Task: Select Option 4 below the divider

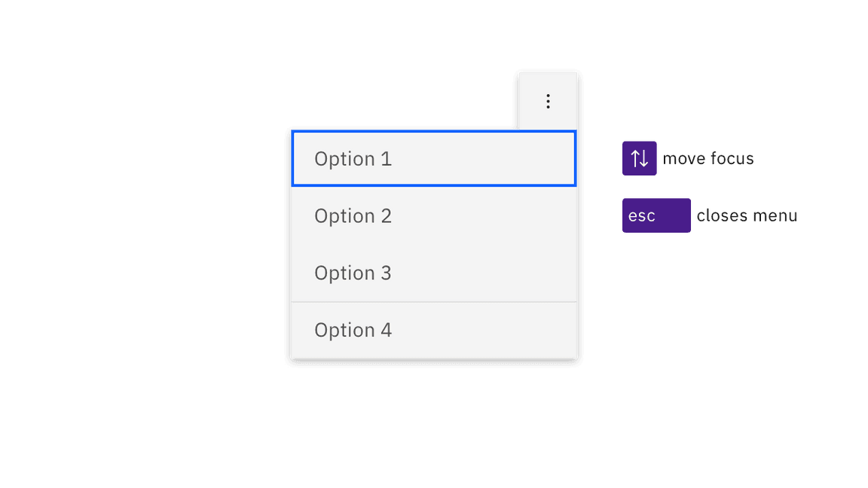Action: (x=433, y=330)
